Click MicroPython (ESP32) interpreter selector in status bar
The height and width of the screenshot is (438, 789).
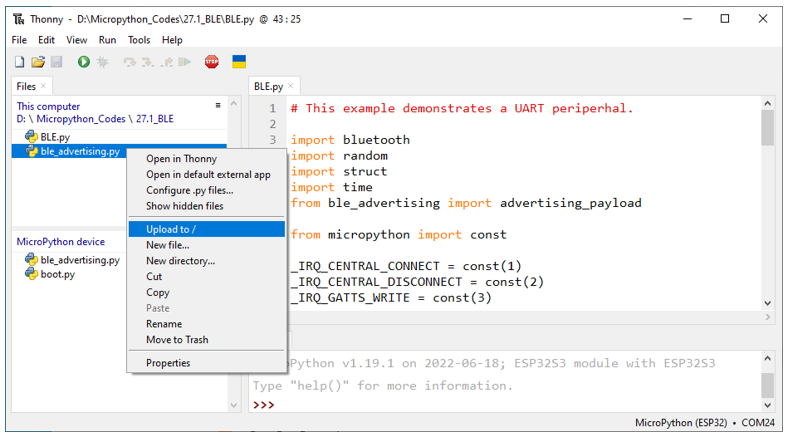681,422
